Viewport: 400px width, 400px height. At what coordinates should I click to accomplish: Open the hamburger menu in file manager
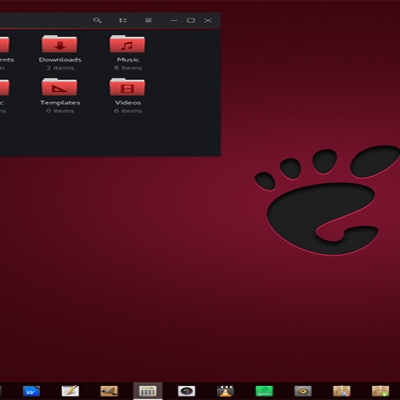pos(148,20)
